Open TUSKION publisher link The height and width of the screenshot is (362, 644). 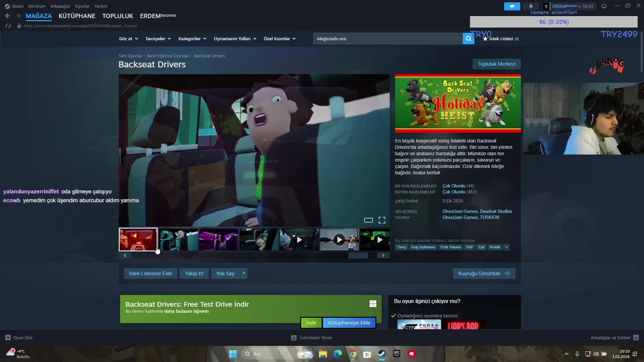click(x=490, y=217)
